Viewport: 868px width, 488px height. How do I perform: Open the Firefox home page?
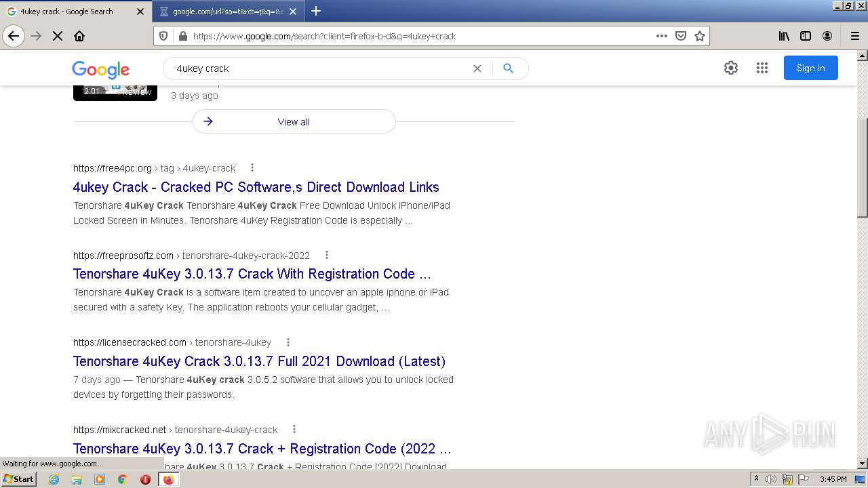click(79, 36)
